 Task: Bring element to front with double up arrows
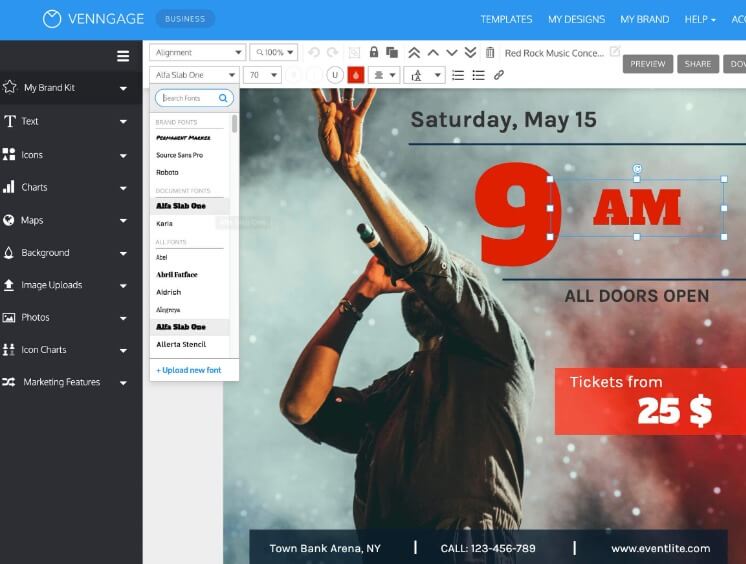(x=414, y=52)
